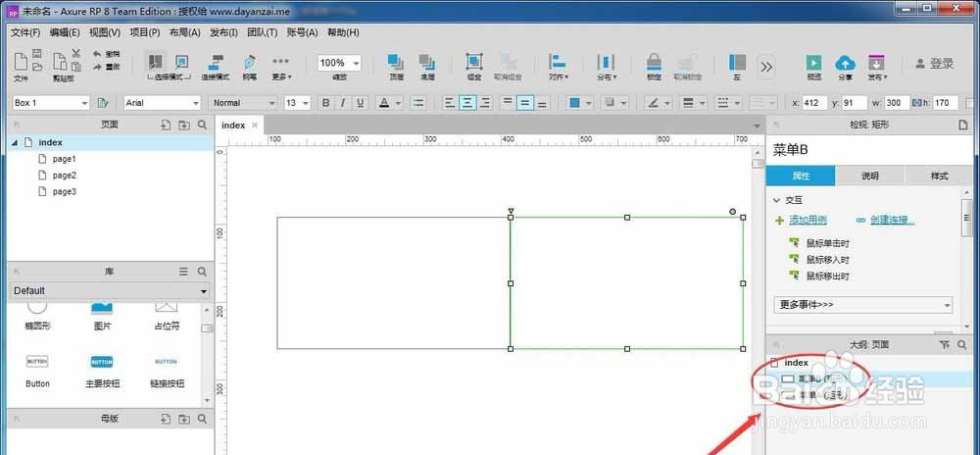This screenshot has height=455, width=980.
Task: Click search icon in 库 panel
Action: pos(202,272)
